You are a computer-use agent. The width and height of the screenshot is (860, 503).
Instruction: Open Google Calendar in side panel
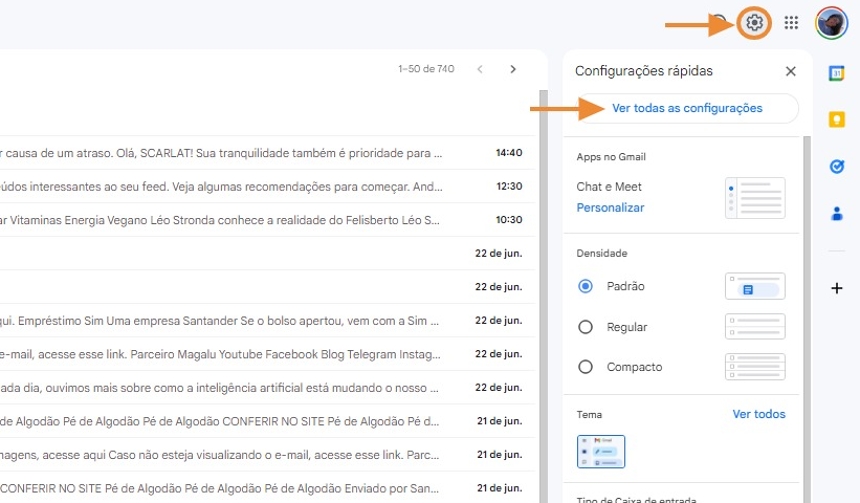[x=837, y=74]
